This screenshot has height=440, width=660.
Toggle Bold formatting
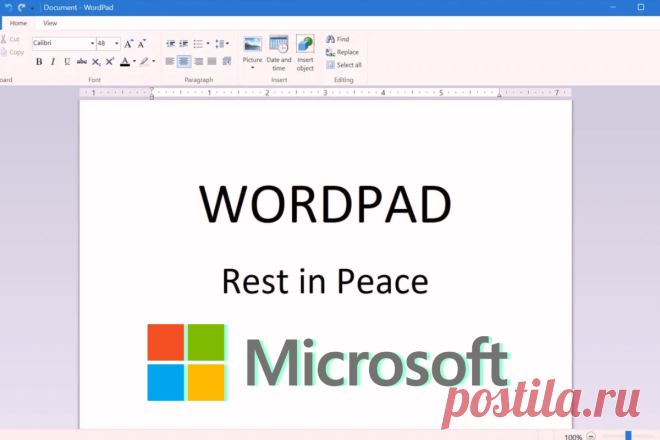click(39, 61)
